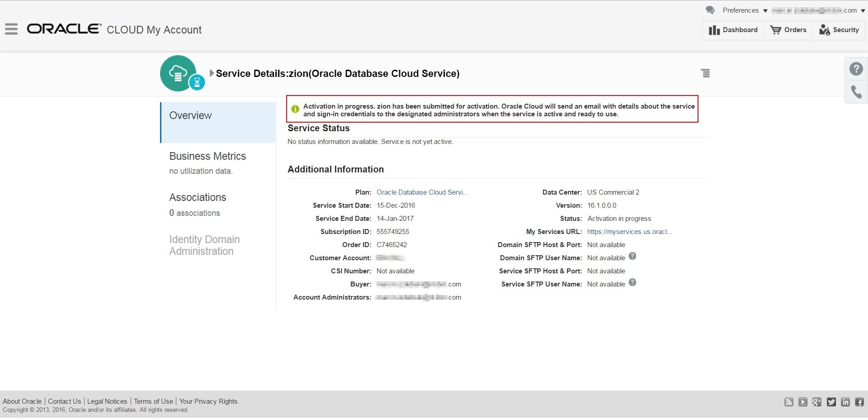Image resolution: width=868 pixels, height=420 pixels.
Task: Click the Order ID value C7465242
Action: 392,245
